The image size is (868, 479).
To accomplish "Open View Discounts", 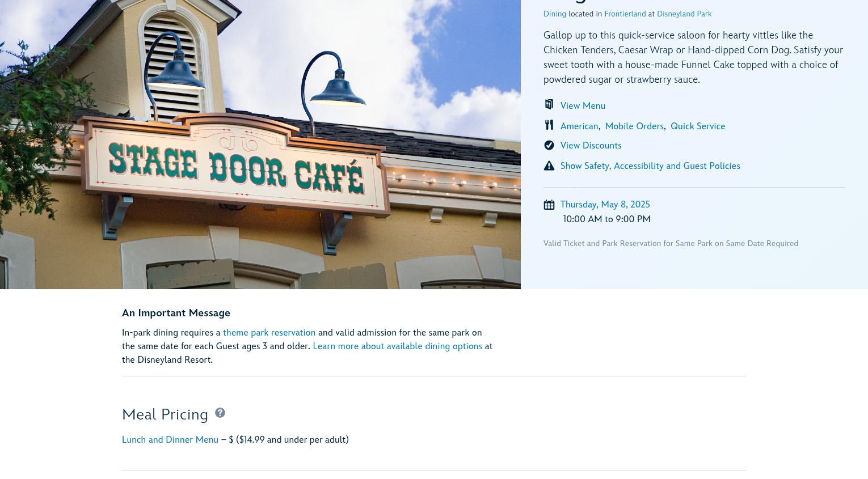I will tap(591, 145).
